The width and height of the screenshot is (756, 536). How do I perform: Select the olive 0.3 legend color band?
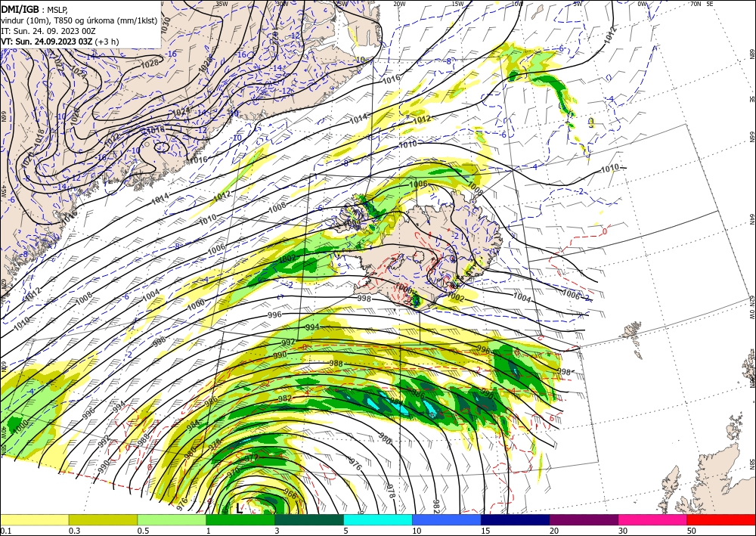[103, 519]
